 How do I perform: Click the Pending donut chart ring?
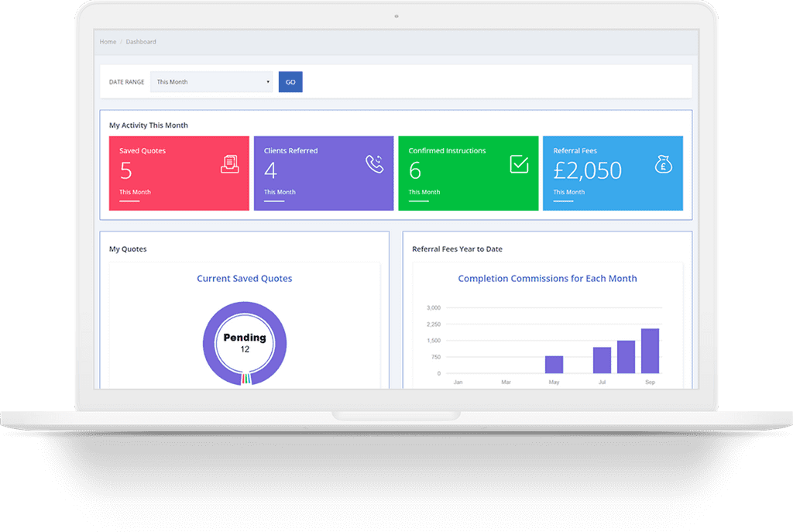[x=208, y=343]
